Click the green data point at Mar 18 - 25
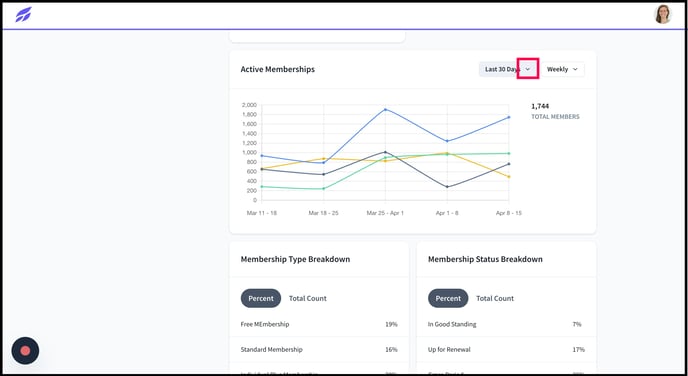The image size is (688, 376). (x=324, y=189)
